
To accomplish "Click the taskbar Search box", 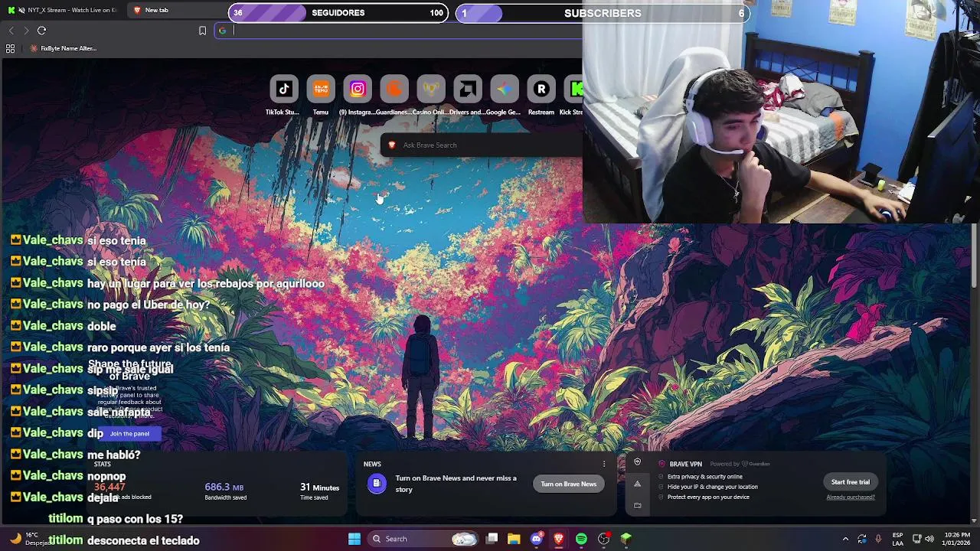I will 422,539.
